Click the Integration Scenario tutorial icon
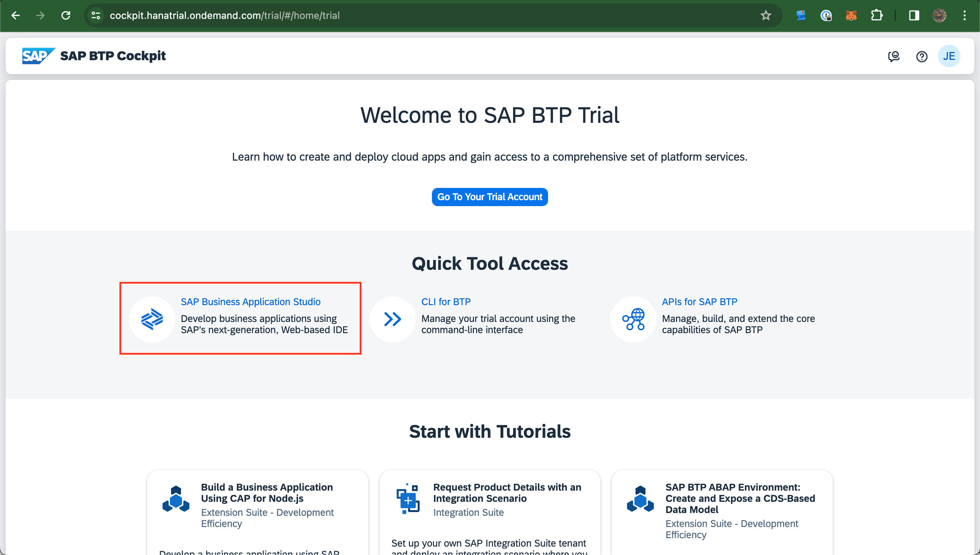Screen dimensions: 980x555 (x=408, y=498)
